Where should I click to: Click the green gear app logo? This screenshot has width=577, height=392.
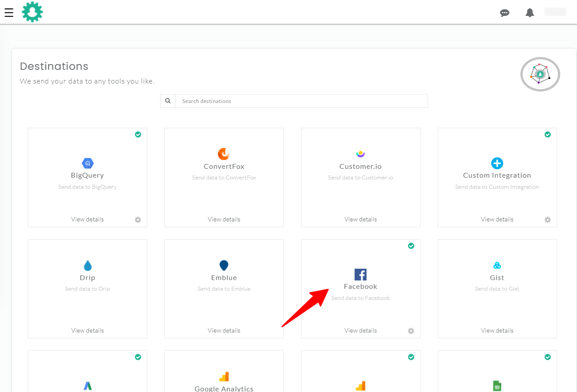point(32,12)
